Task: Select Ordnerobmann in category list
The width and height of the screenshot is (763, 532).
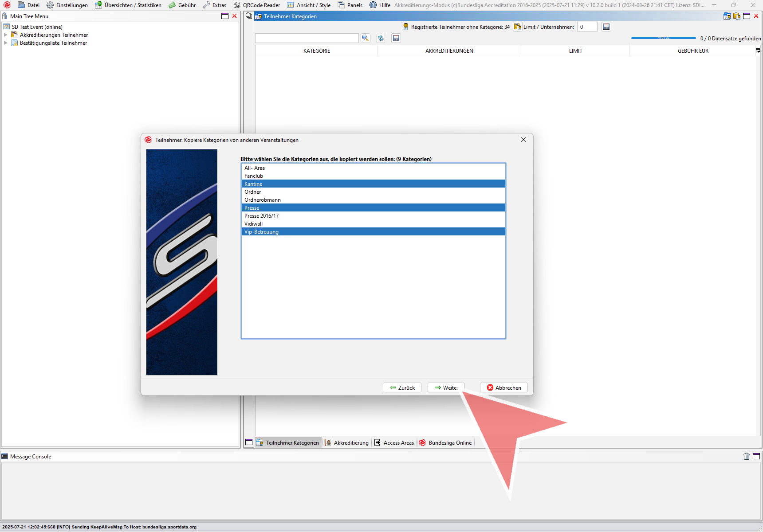Action: coord(373,199)
